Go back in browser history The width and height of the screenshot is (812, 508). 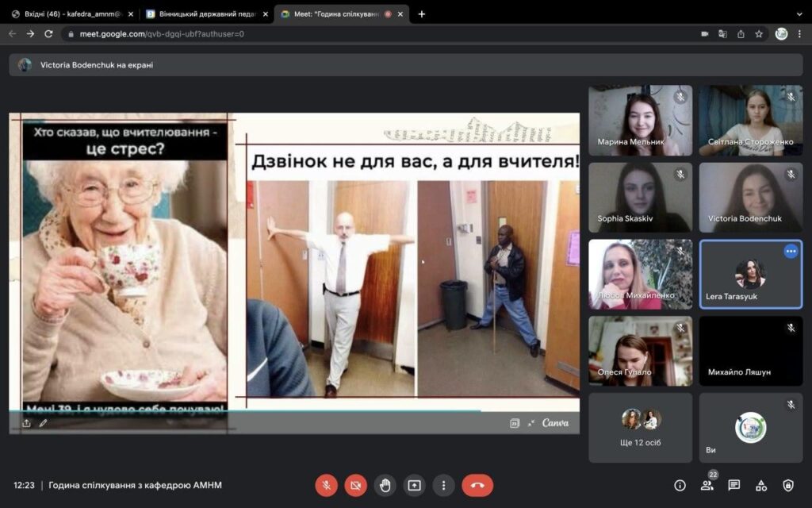[x=13, y=33]
